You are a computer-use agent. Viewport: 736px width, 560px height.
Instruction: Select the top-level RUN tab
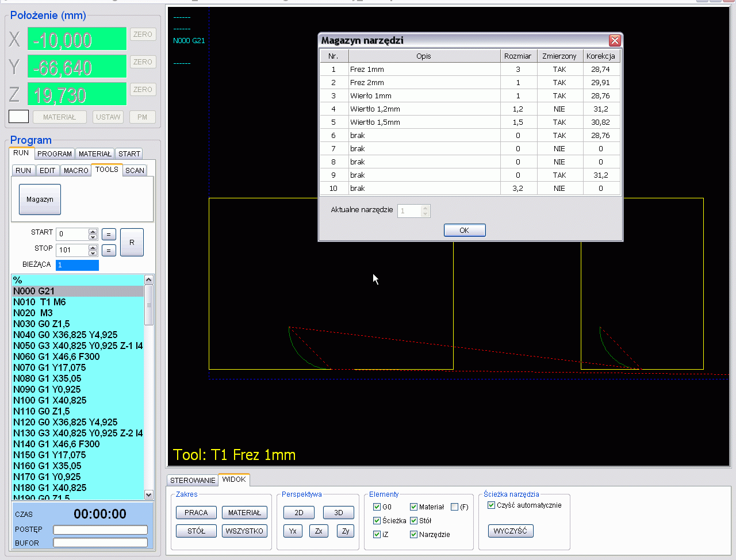21,153
